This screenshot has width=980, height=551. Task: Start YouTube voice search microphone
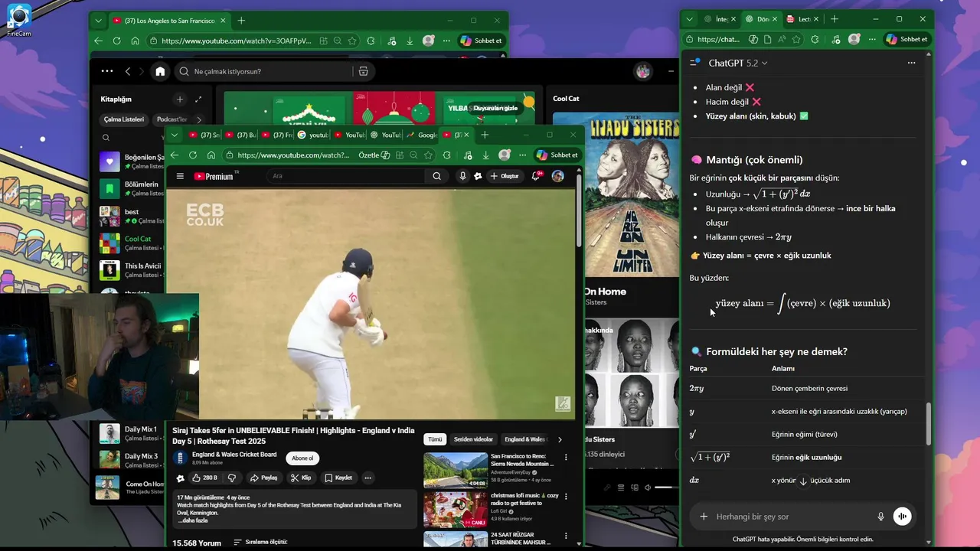[462, 176]
